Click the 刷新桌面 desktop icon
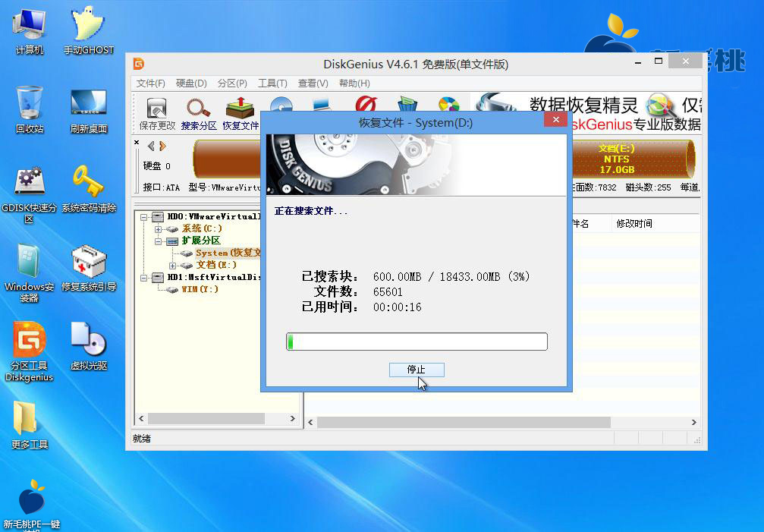Viewport: 764px width, 532px height. point(88,111)
